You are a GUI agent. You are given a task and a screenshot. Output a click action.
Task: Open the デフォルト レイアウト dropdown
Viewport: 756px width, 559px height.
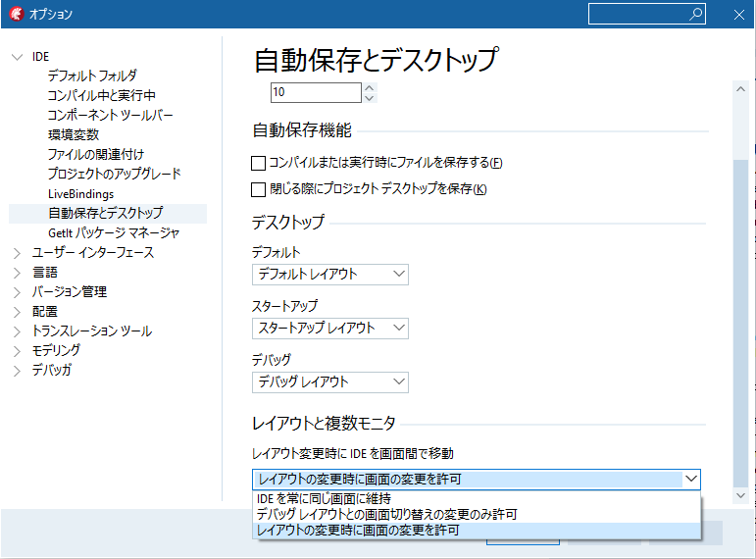point(330,275)
